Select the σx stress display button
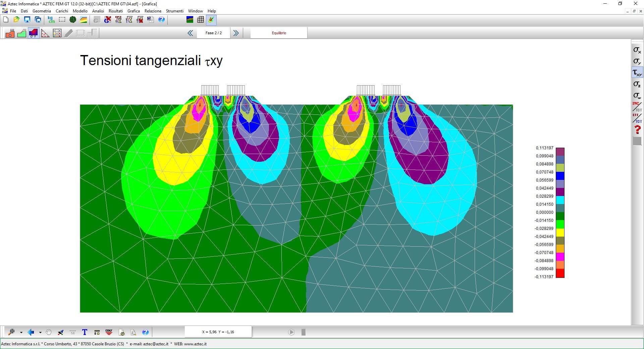Viewport: 644px width, 349px height. [637, 50]
